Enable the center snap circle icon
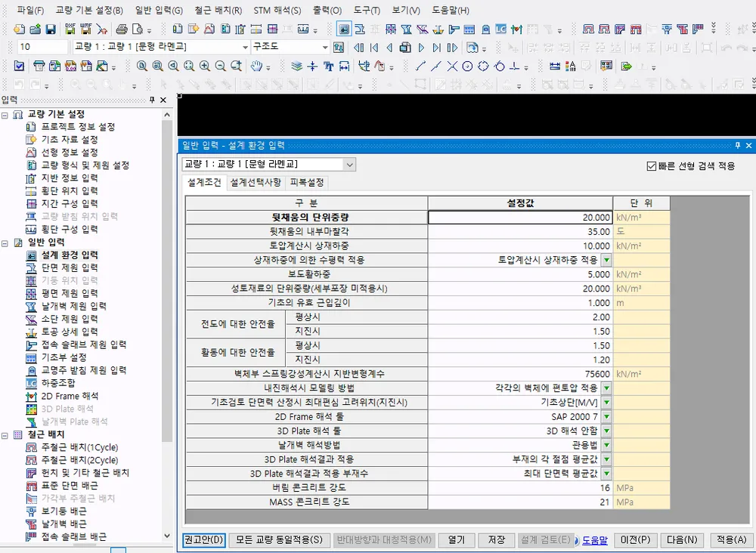This screenshot has width=756, height=553. click(467, 66)
